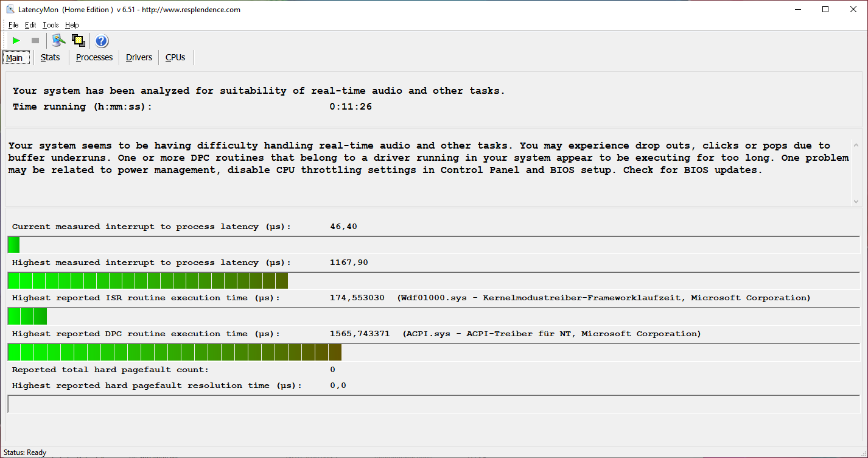Maximize the LatencyMon window

point(825,9)
